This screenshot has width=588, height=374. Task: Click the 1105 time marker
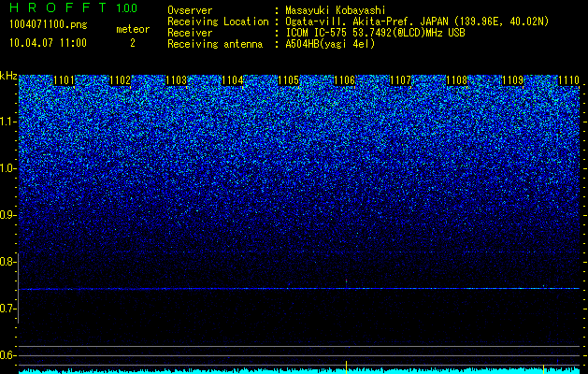click(x=288, y=80)
